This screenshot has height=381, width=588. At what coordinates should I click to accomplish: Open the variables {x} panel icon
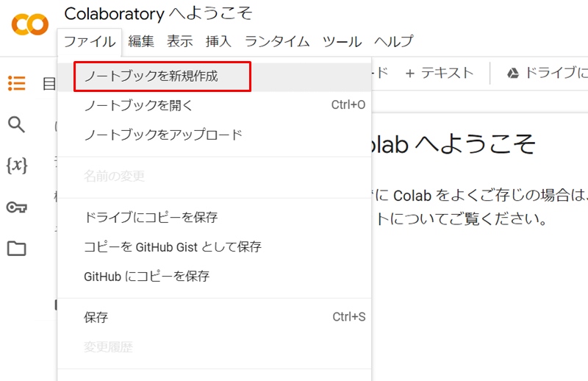(17, 165)
